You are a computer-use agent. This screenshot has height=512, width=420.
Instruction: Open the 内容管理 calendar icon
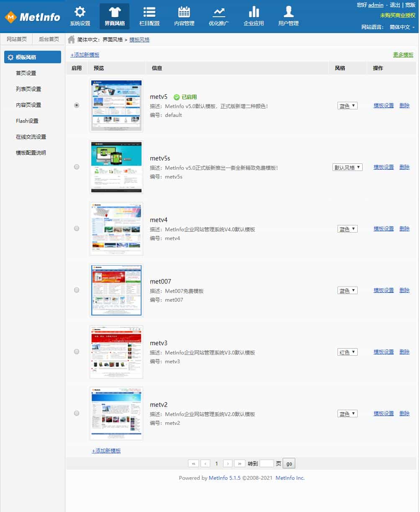tap(184, 12)
